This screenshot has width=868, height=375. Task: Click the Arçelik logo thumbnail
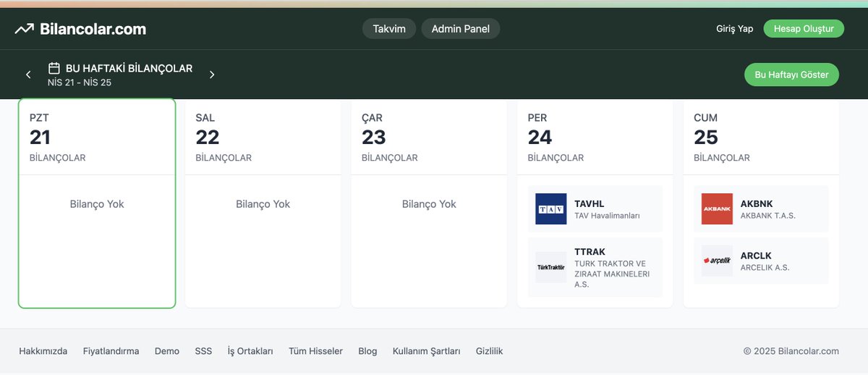(717, 261)
